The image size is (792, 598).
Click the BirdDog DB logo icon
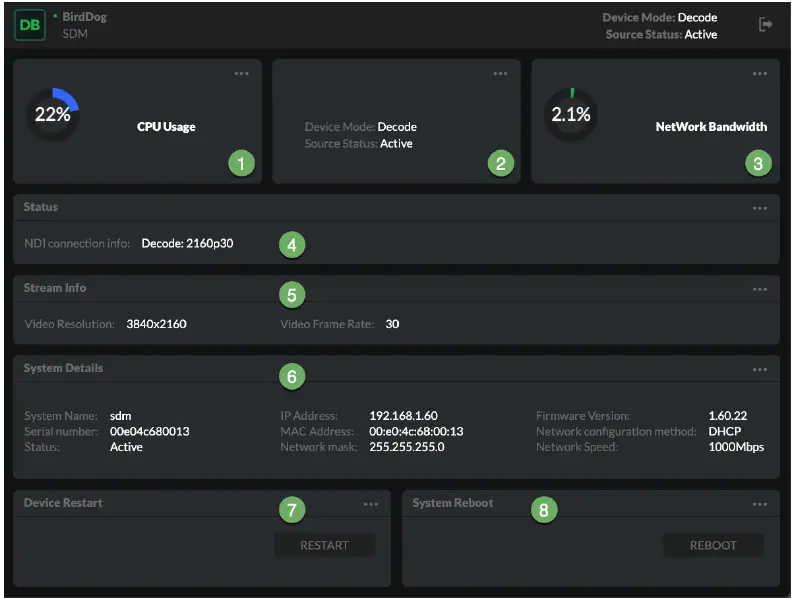(30, 25)
